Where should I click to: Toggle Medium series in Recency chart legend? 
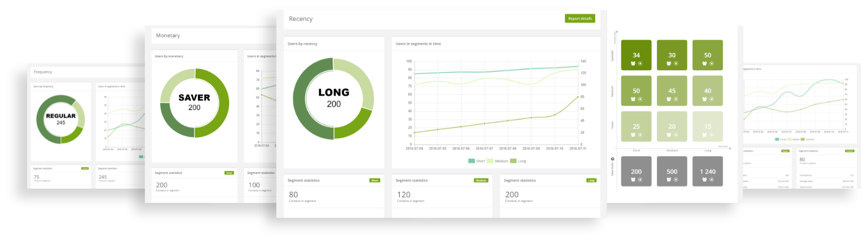[496, 161]
